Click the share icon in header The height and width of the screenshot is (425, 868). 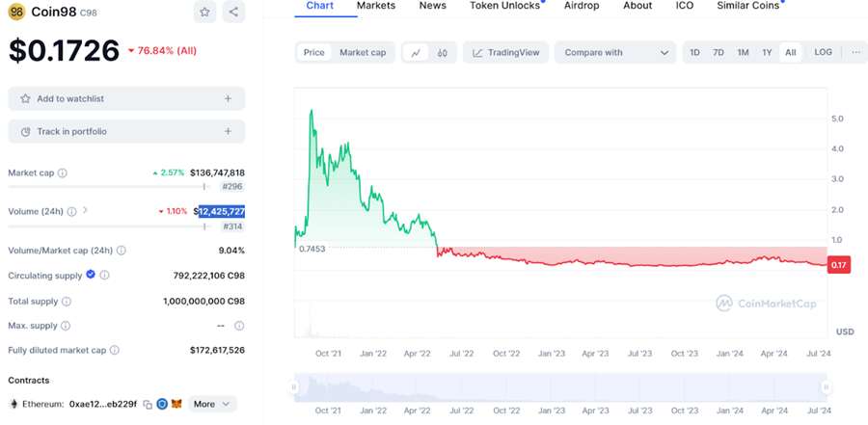click(x=233, y=12)
